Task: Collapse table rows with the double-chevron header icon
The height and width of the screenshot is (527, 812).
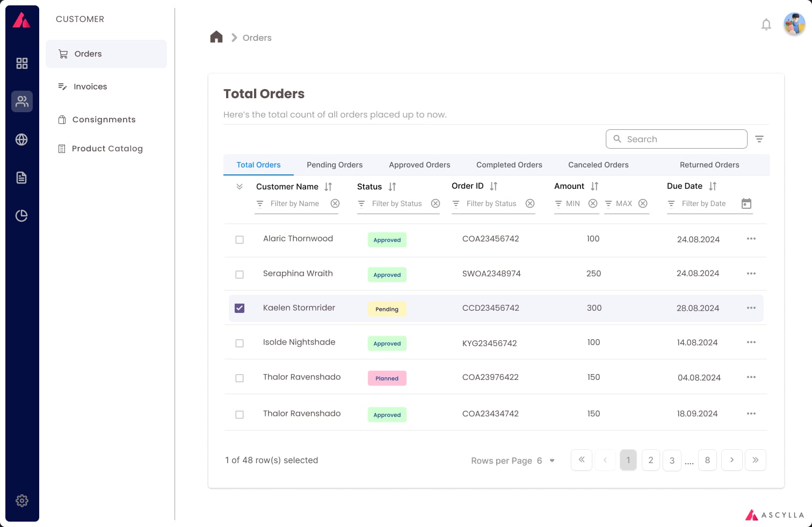Action: coord(240,187)
